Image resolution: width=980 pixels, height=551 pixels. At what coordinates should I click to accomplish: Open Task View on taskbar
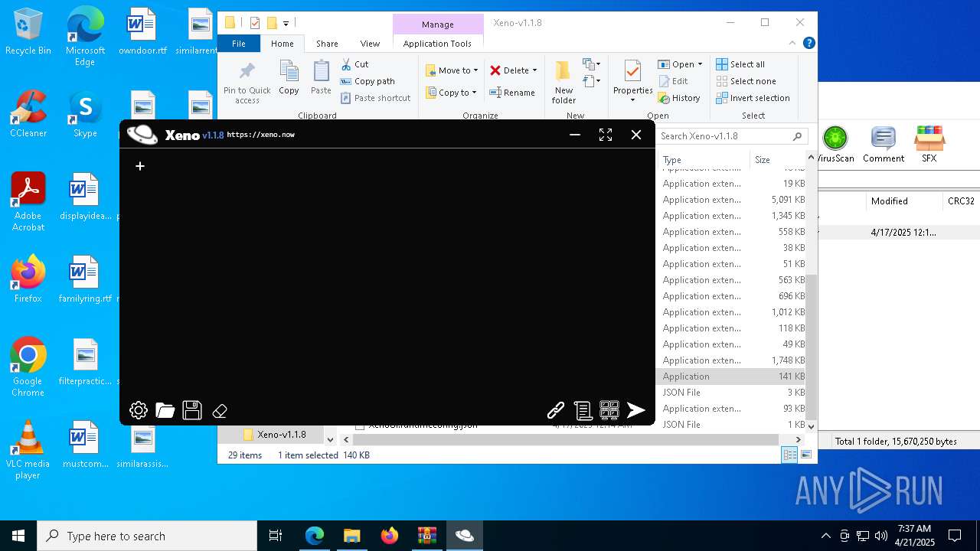[x=276, y=536]
